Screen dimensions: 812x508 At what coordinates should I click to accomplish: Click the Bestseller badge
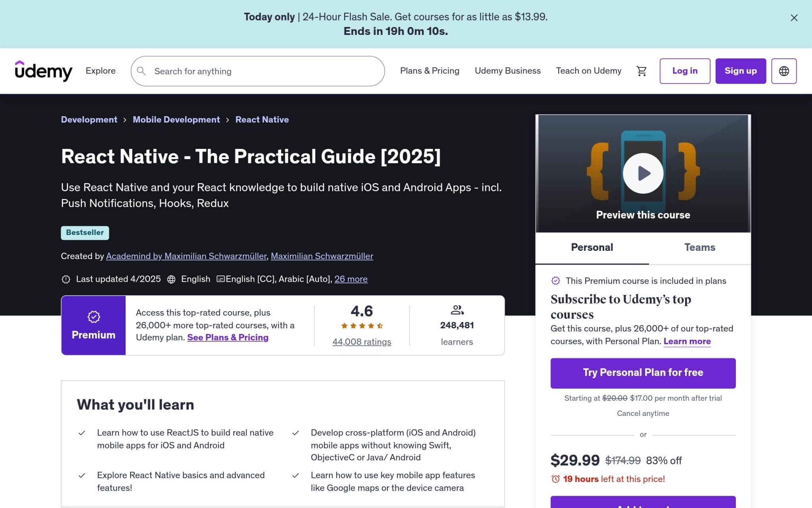tap(85, 233)
